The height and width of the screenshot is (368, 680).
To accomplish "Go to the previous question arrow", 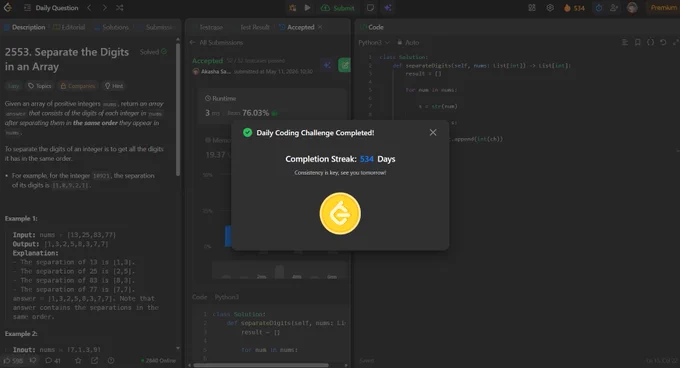I will click(x=89, y=8).
